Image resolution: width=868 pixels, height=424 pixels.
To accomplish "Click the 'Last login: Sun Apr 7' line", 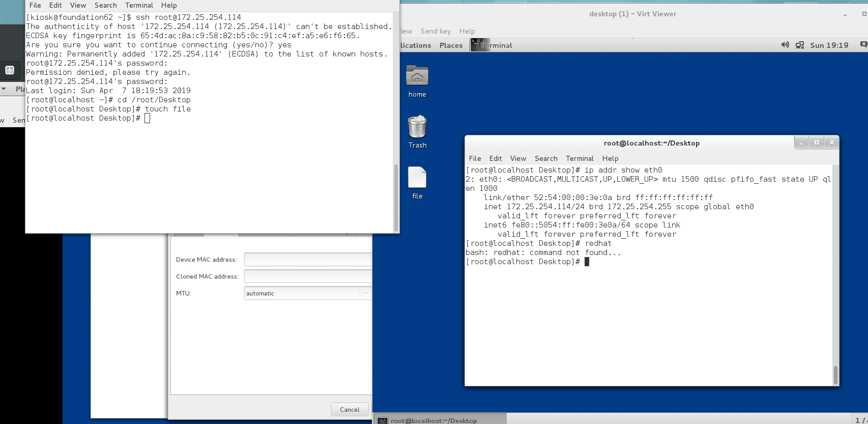I will [108, 91].
